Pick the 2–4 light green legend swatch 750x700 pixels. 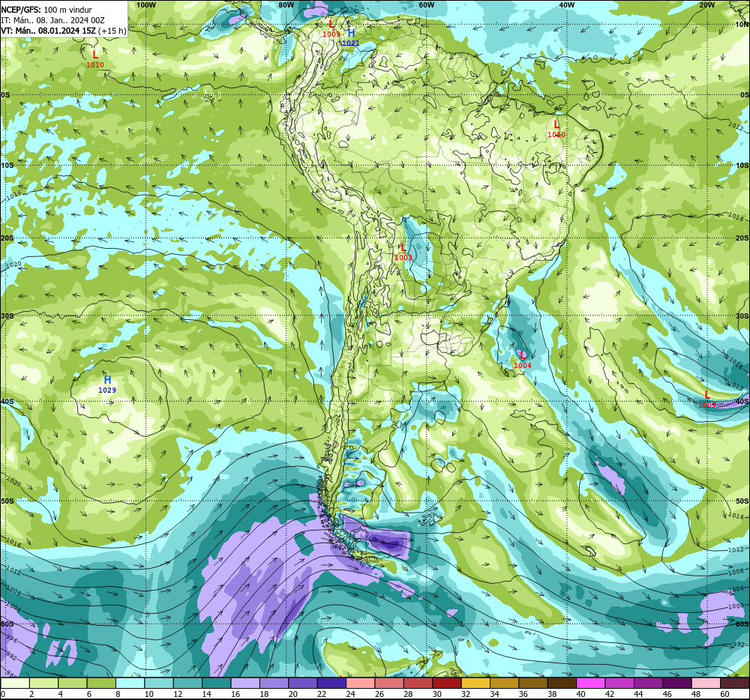[43, 683]
